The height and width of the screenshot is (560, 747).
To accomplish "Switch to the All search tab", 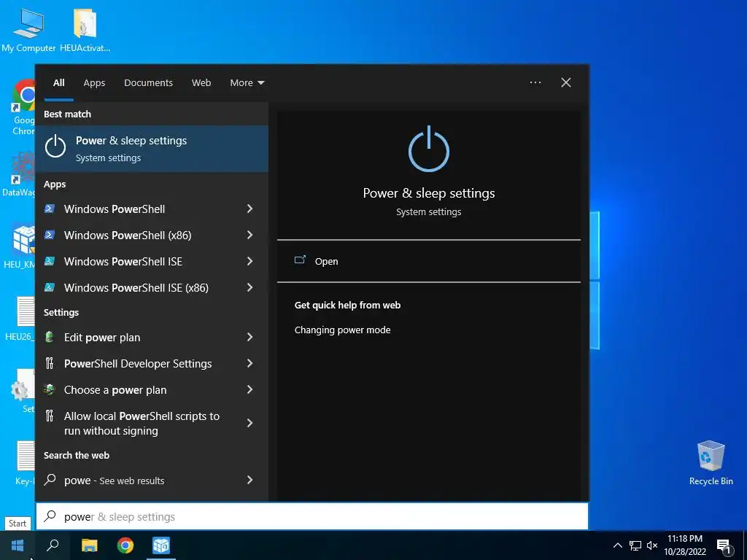I will coord(59,82).
